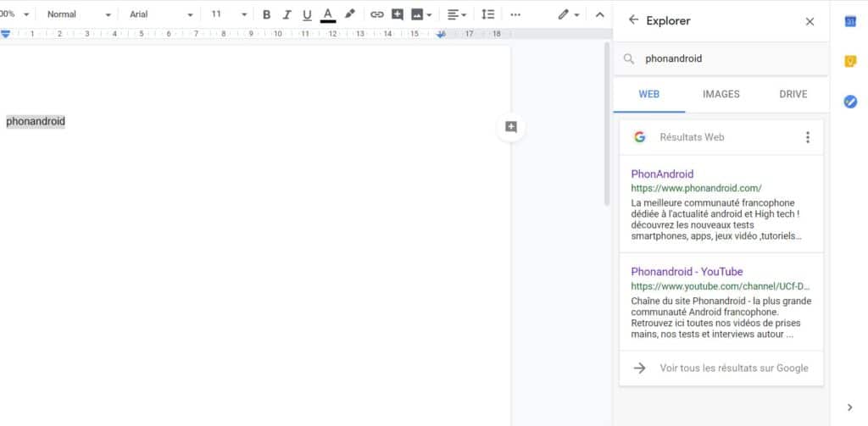
Task: Click the left indent marker on ruler
Action: [x=6, y=34]
